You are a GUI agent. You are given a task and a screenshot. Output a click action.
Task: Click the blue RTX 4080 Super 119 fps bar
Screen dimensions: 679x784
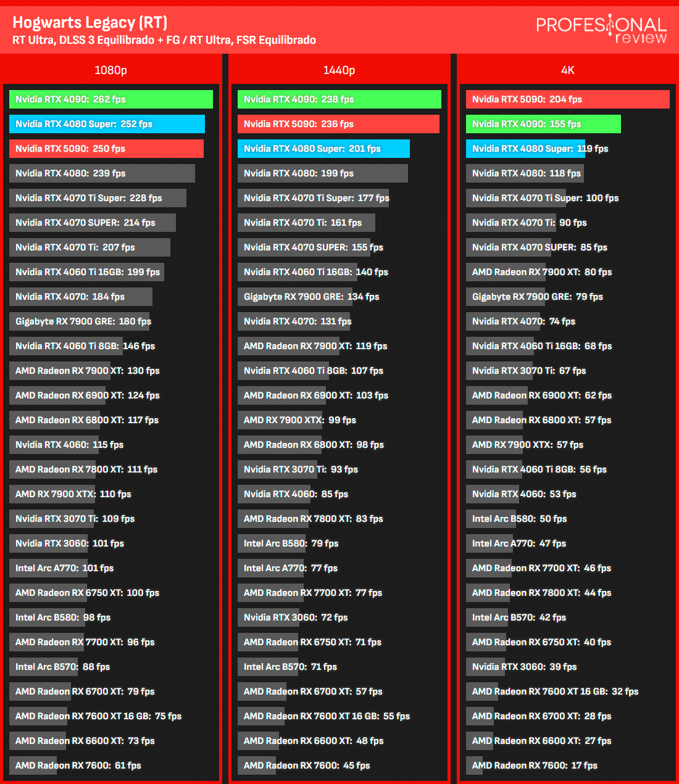pyautogui.click(x=525, y=149)
